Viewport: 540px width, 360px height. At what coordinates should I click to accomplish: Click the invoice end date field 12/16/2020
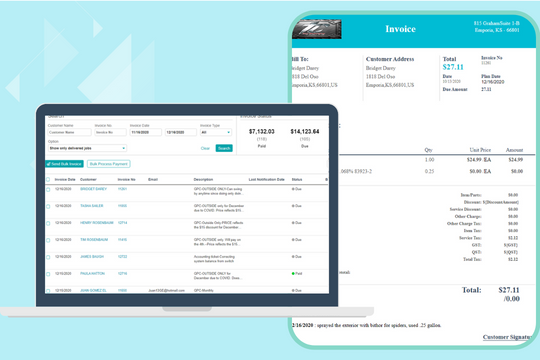pyautogui.click(x=181, y=132)
